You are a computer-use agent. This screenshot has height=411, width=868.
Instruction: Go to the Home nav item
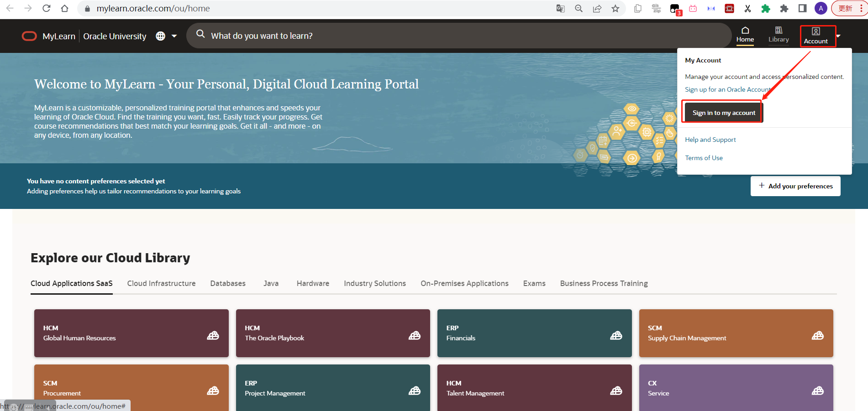click(745, 35)
